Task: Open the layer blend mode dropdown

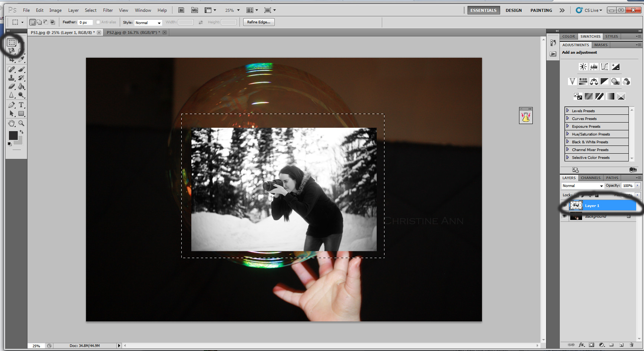Action: (582, 186)
